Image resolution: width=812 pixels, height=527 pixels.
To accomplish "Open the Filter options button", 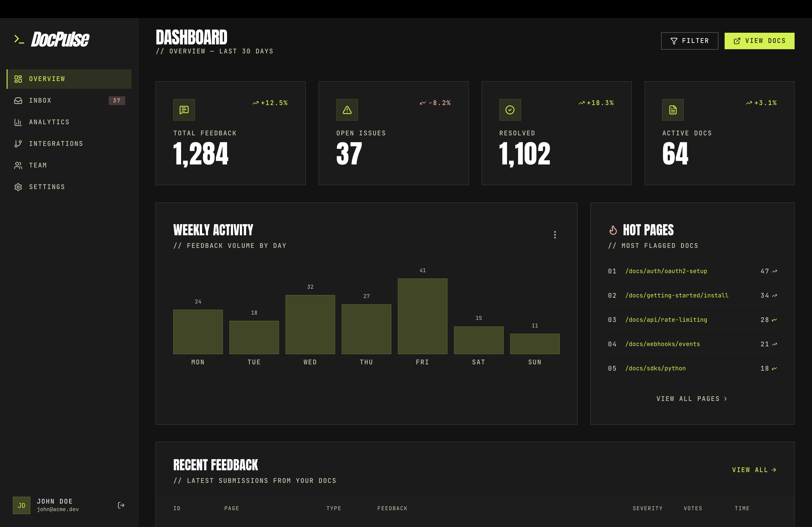I will coord(689,41).
